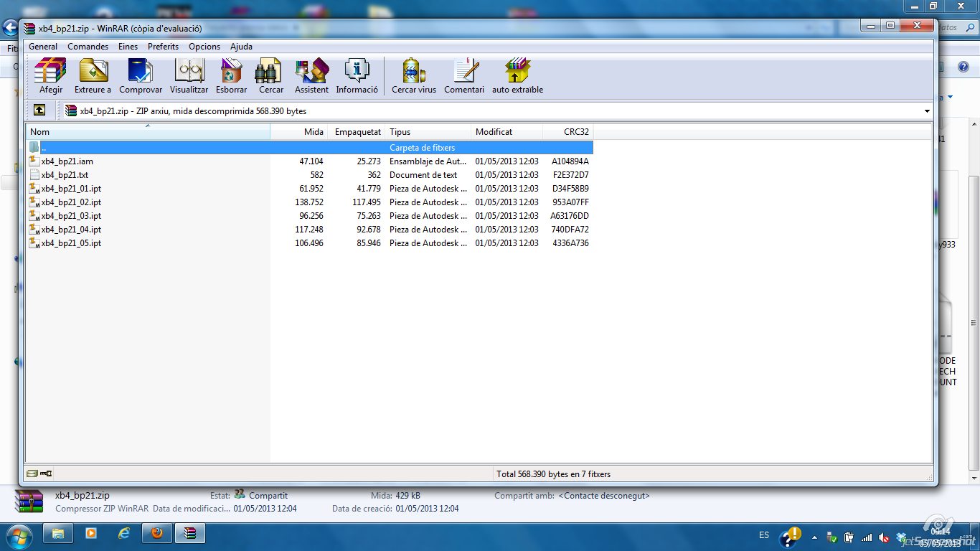Click the key password icon in status bar
Screen dimensions: 980x551
pos(46,474)
